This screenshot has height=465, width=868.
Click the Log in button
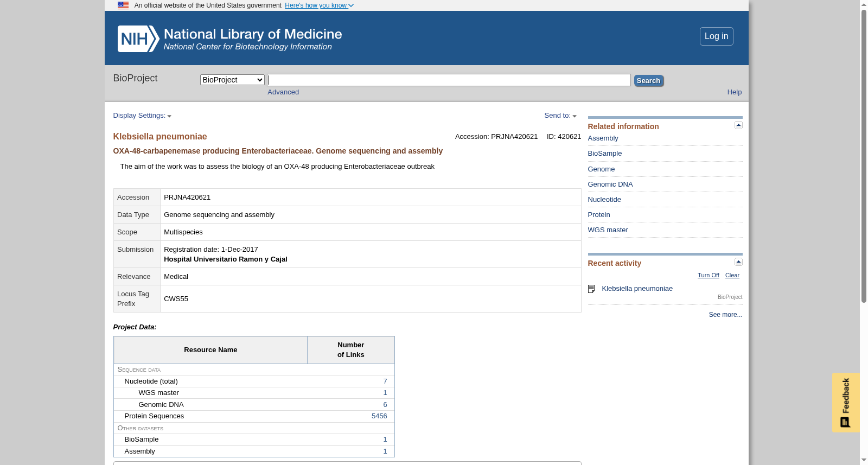click(x=716, y=36)
